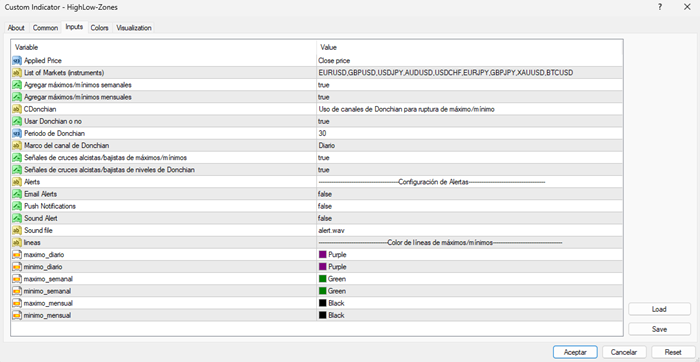Select the Configuración de Alertas separator value
The image size is (700, 362).
pos(432,182)
